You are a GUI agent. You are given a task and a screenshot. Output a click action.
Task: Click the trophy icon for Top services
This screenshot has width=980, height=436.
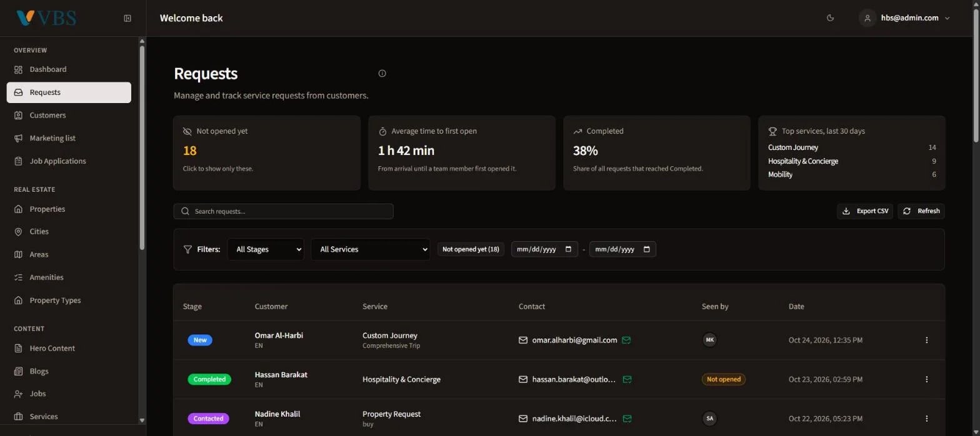(772, 131)
